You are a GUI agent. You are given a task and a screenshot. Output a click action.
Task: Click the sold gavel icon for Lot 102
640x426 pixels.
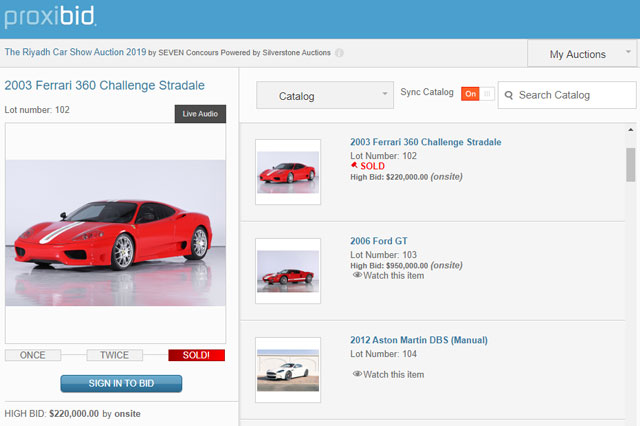tap(354, 165)
